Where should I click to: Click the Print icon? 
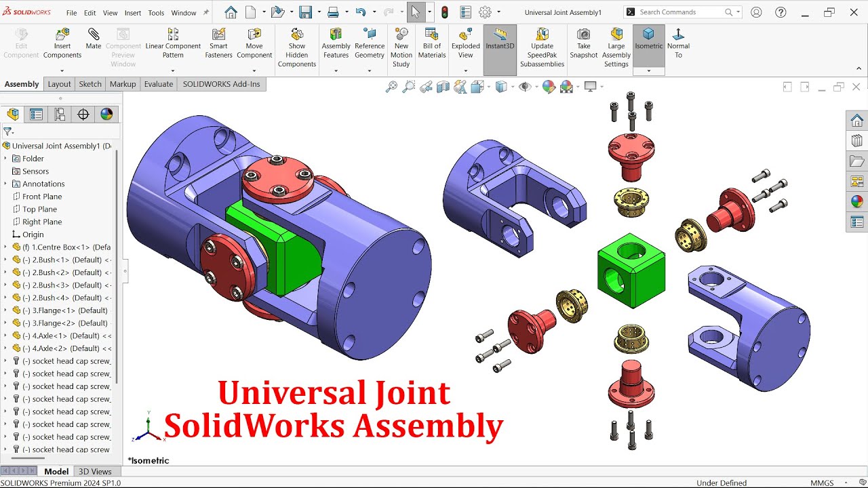pyautogui.click(x=333, y=12)
